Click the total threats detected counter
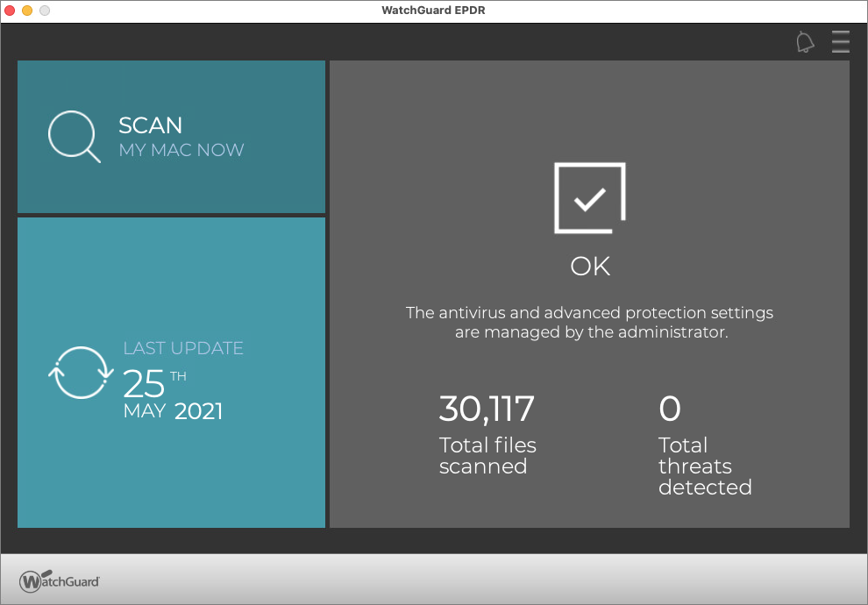The image size is (868, 605). point(670,409)
